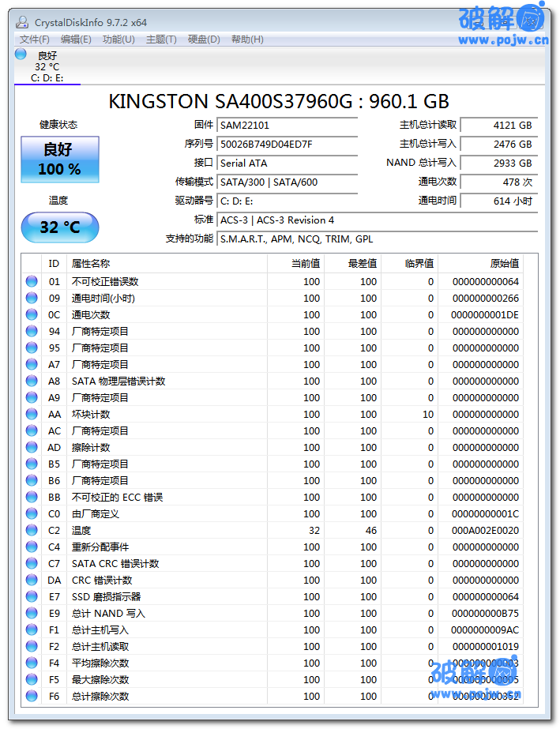
Task: Click the 良好 100 % health status button
Action: pos(60,159)
